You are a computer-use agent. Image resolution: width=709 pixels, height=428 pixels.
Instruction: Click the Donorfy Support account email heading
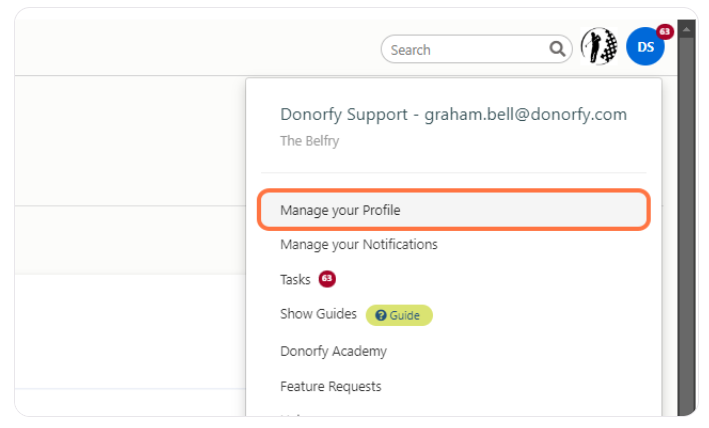click(454, 114)
